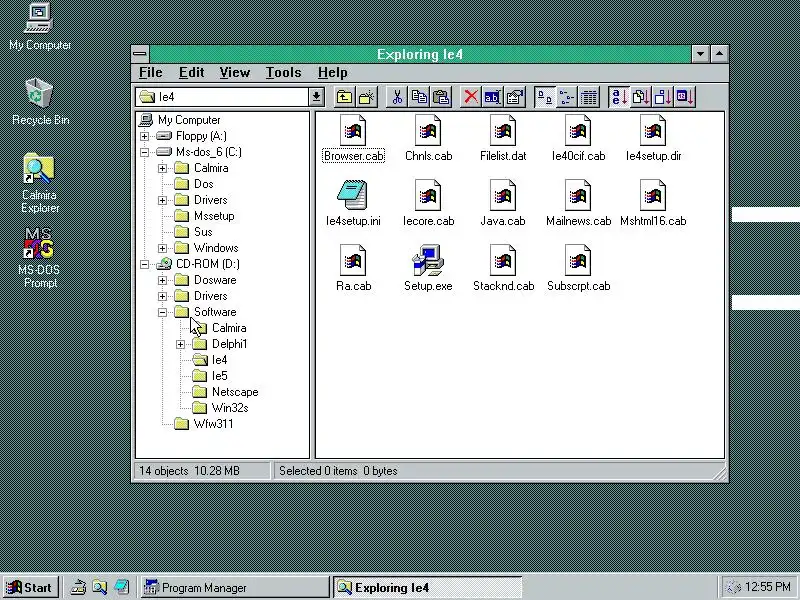Click the Up one level toolbar button
The height and width of the screenshot is (600, 800).
click(x=344, y=97)
